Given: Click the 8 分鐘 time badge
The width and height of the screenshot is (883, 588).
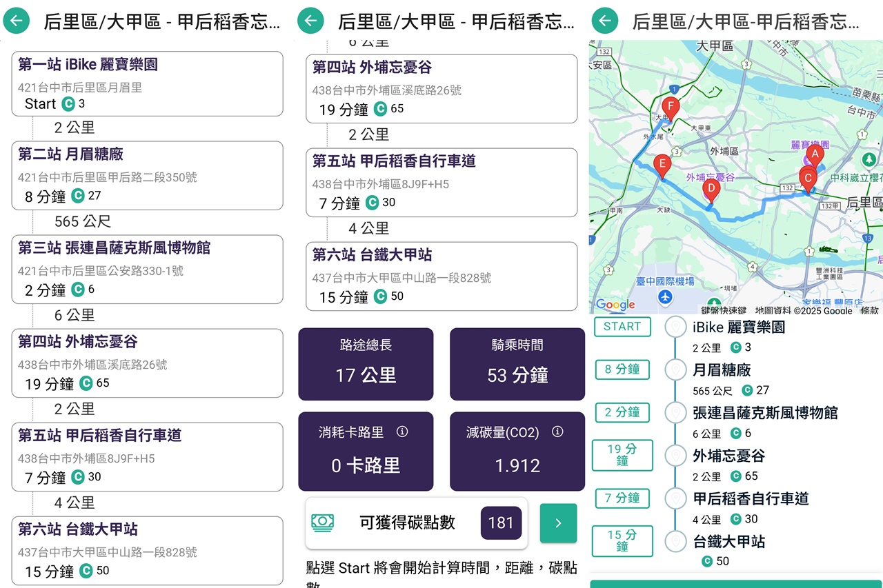Looking at the screenshot, I should (x=622, y=369).
